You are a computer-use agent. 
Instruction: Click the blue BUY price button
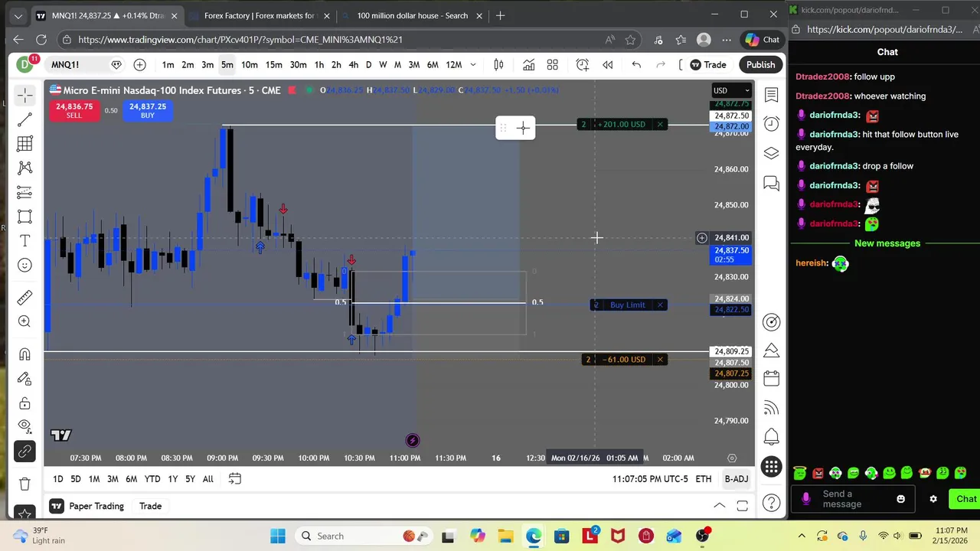(148, 111)
